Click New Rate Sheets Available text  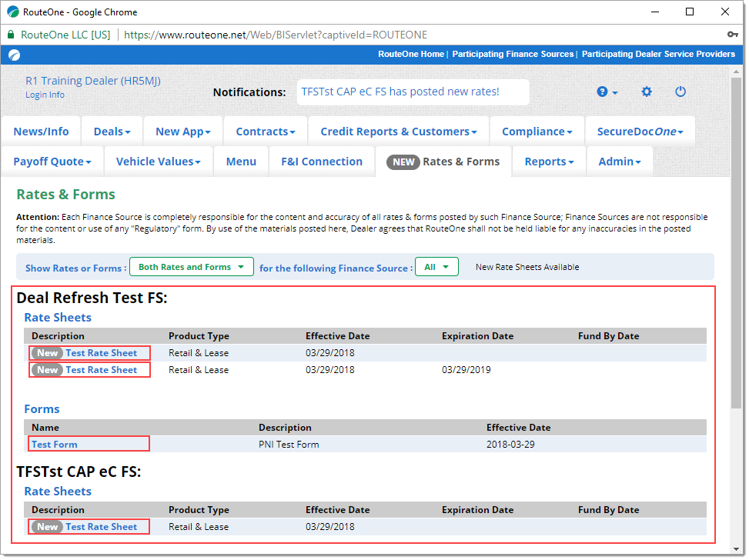coord(527,267)
